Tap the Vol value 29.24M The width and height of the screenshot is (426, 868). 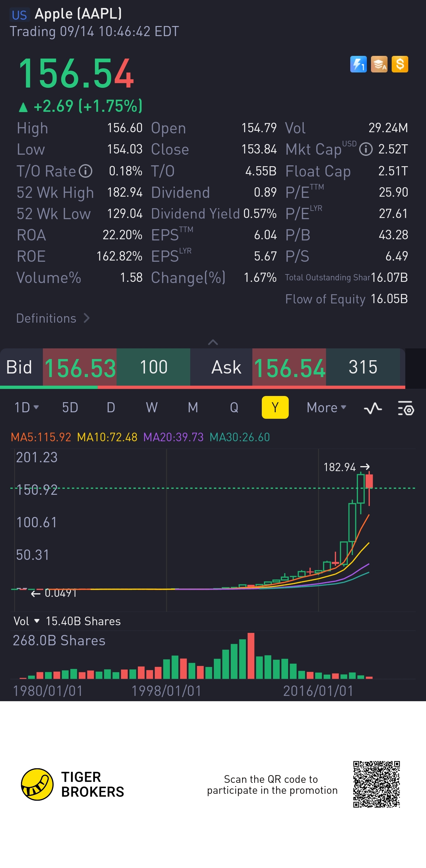pyautogui.click(x=388, y=128)
